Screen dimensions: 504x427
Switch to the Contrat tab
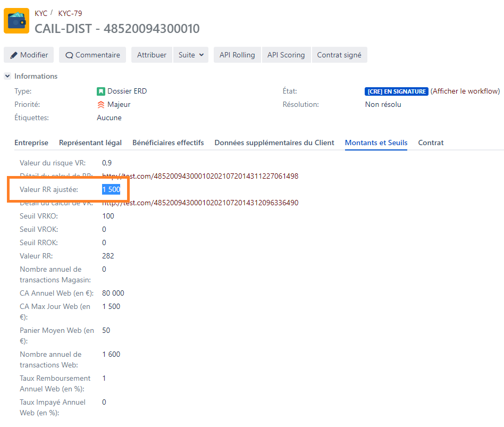pos(431,143)
